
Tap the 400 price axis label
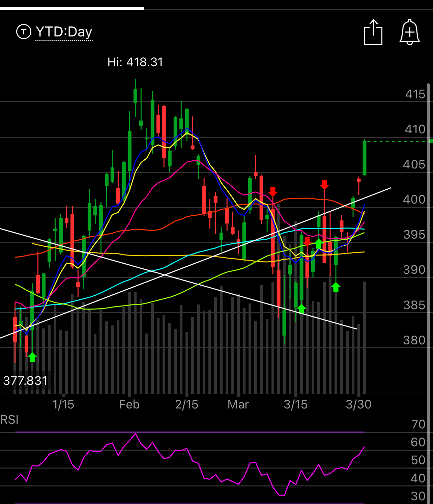click(414, 199)
